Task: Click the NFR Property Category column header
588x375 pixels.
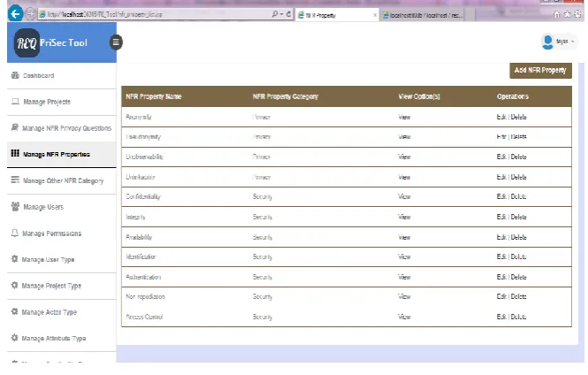Action: point(286,96)
